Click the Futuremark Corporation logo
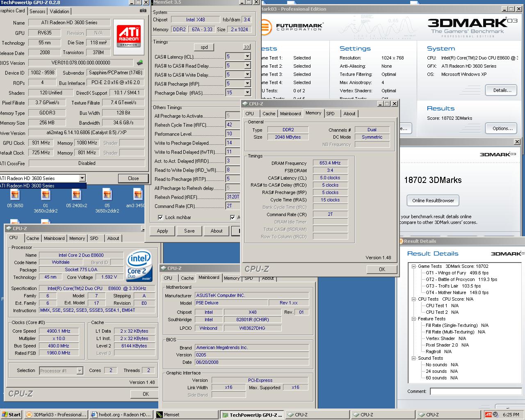This screenshot has height=420, width=525. pos(292,28)
